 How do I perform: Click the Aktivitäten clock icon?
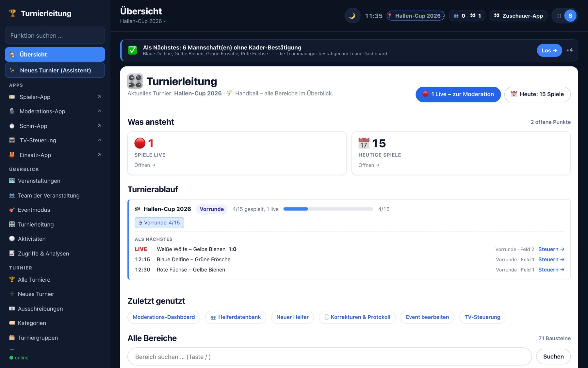(x=12, y=239)
